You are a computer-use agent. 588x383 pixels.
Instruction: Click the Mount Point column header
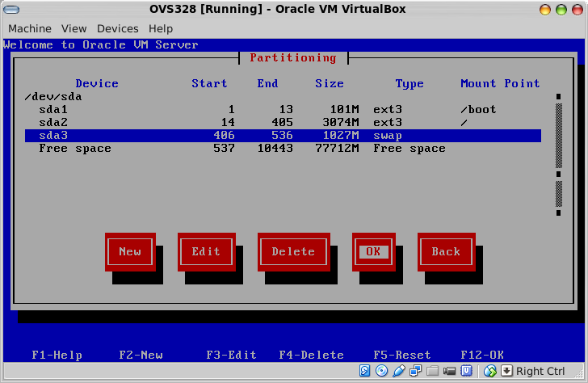point(500,83)
